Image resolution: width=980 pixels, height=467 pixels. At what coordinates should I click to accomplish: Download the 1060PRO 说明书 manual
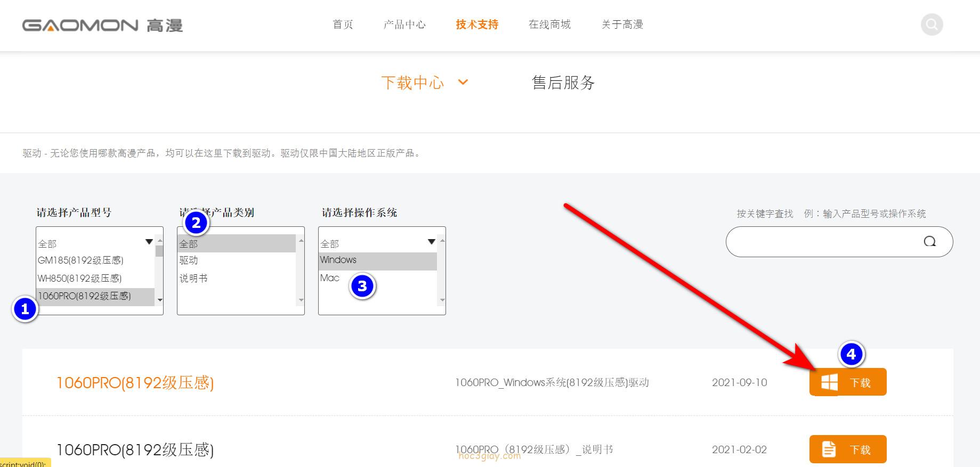click(848, 449)
